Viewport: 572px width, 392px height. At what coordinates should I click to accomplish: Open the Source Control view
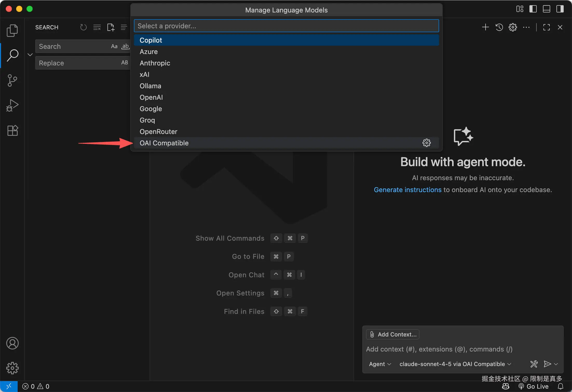[12, 80]
